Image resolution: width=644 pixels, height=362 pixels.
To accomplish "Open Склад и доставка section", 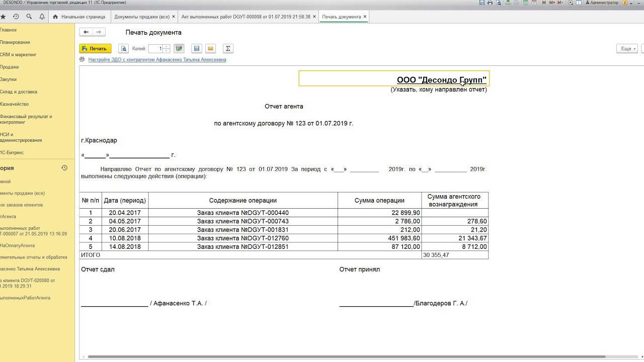I will pos(18,92).
